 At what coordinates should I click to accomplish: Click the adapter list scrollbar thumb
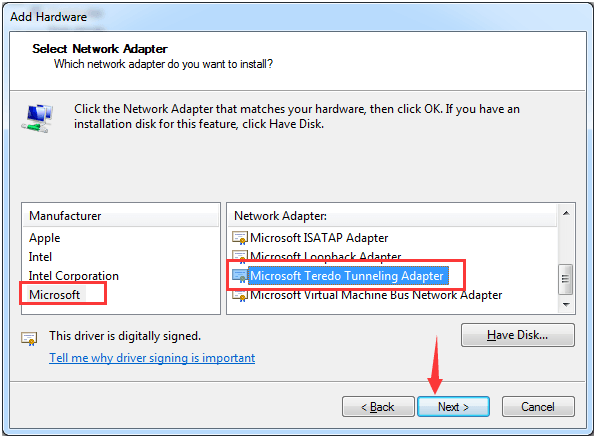coord(566,279)
